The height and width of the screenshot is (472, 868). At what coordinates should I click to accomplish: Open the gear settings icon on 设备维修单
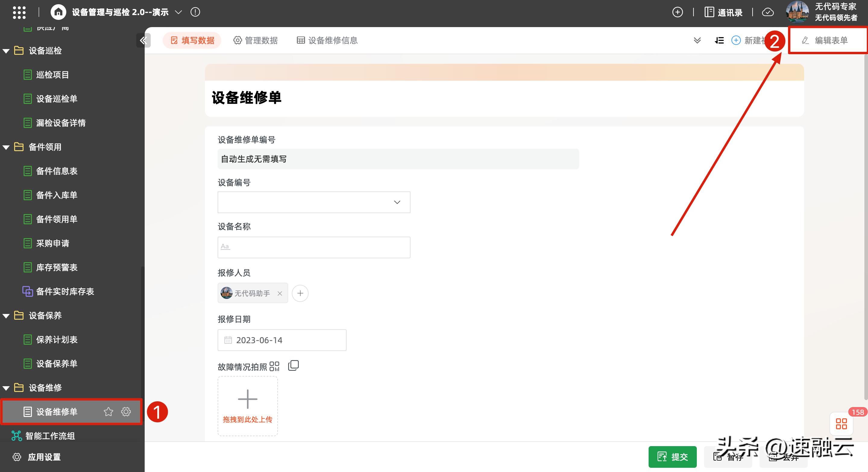126,412
